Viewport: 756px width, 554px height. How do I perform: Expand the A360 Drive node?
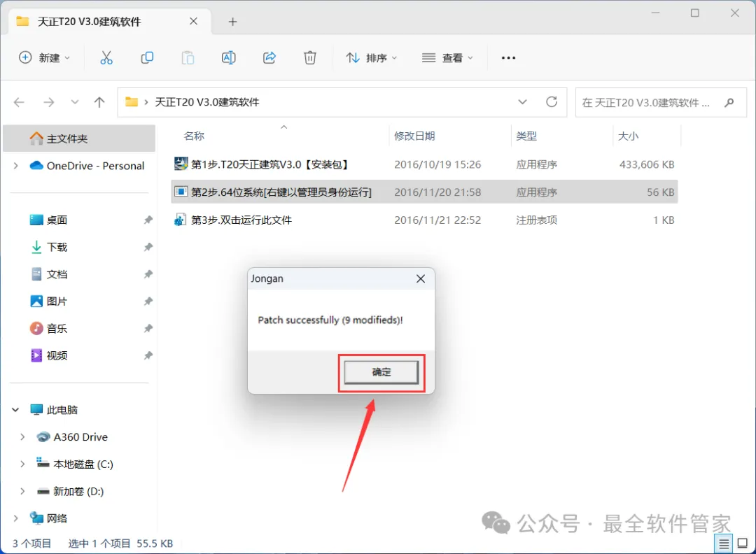pos(22,437)
